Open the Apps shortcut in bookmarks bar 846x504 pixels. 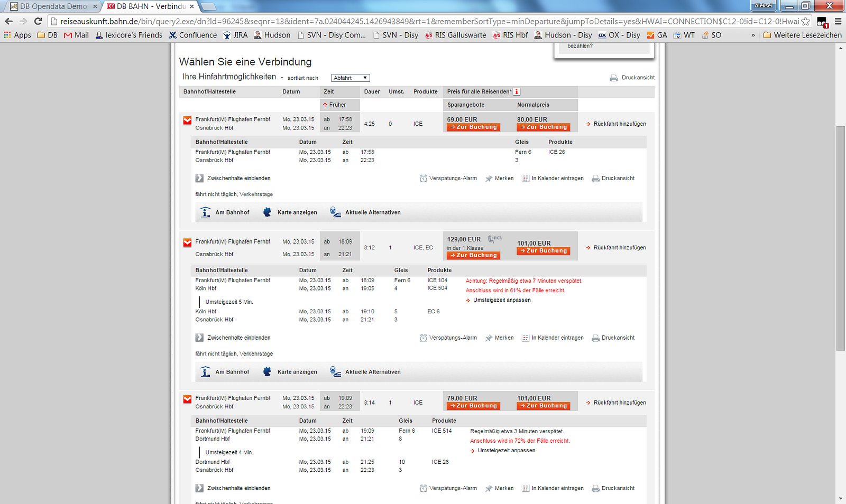[17, 35]
